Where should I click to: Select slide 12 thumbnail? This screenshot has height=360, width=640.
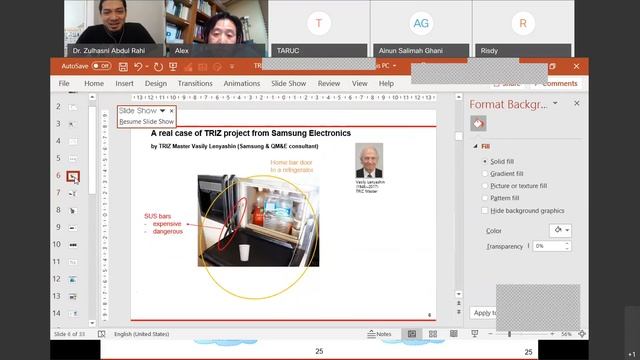(73, 279)
